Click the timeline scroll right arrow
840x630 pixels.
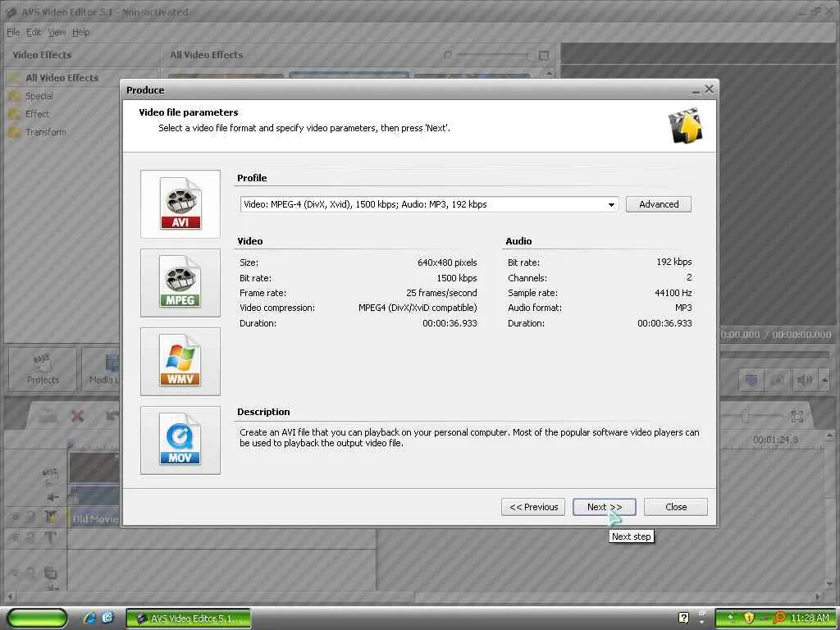[818, 596]
